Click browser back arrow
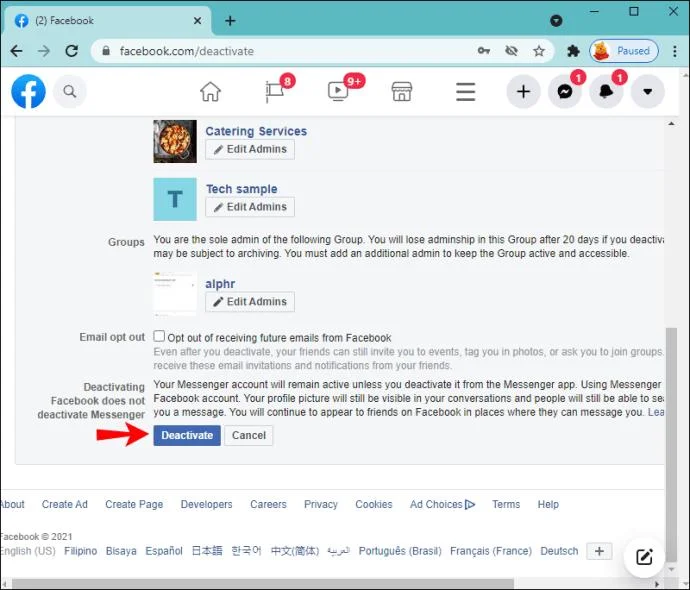690x590 pixels. click(17, 51)
